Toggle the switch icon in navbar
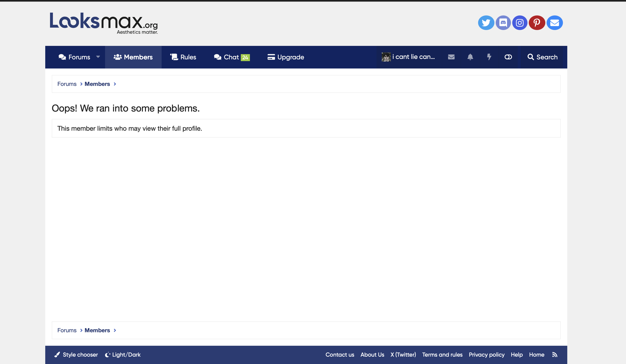The width and height of the screenshot is (626, 364). (508, 57)
